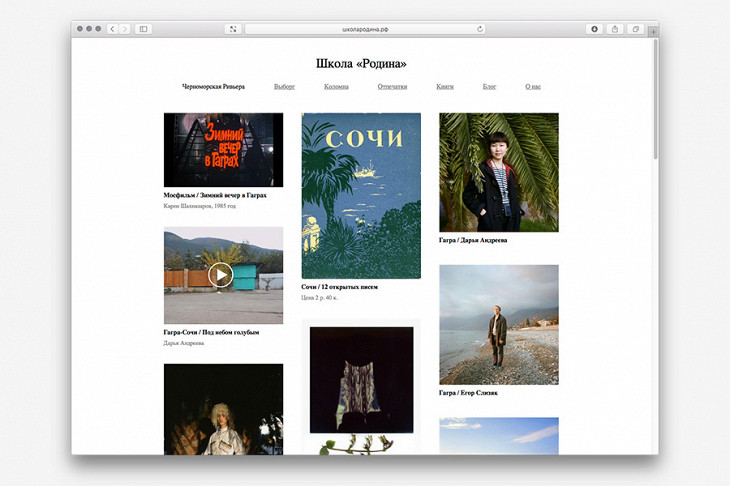730x486 pixels.
Task: Click the page's vertical scrollbar
Action: [x=654, y=100]
